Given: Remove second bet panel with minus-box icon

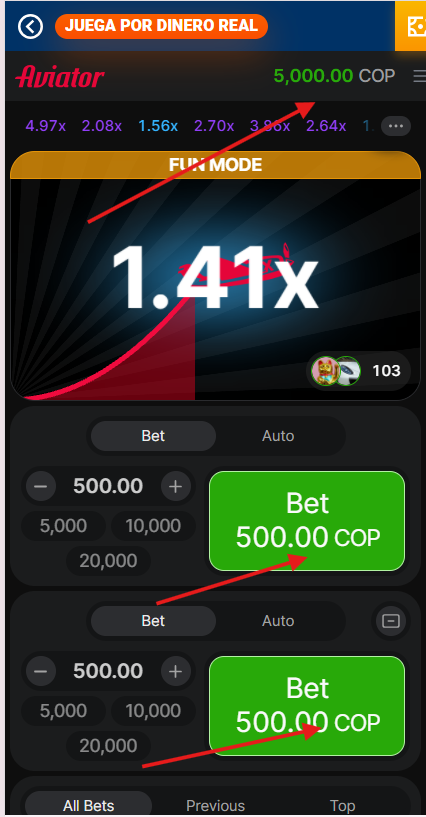Looking at the screenshot, I should point(391,621).
